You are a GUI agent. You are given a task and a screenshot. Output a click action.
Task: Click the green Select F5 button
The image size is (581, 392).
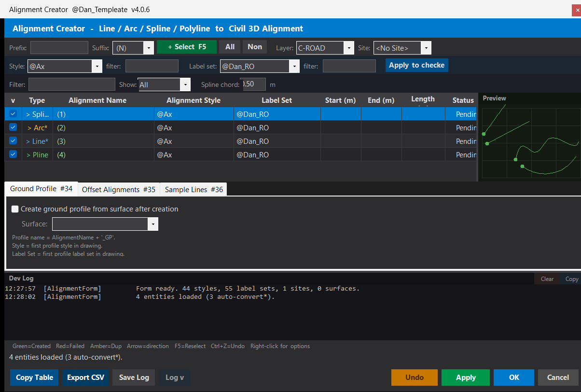[187, 47]
